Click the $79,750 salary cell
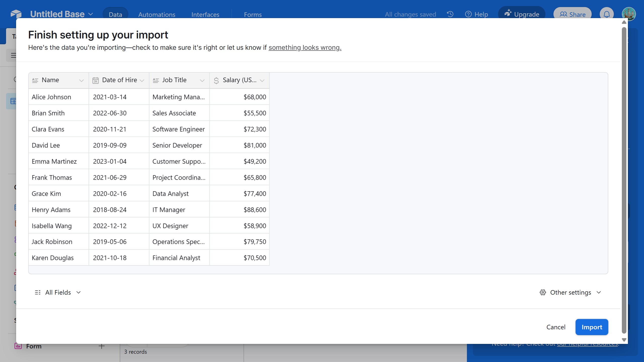644x362 pixels. (x=239, y=242)
